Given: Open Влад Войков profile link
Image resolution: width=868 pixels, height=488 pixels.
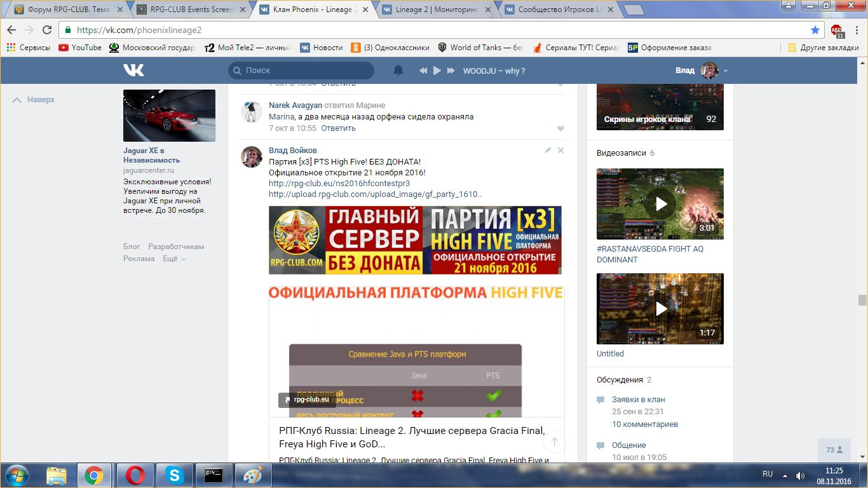Looking at the screenshot, I should (293, 151).
